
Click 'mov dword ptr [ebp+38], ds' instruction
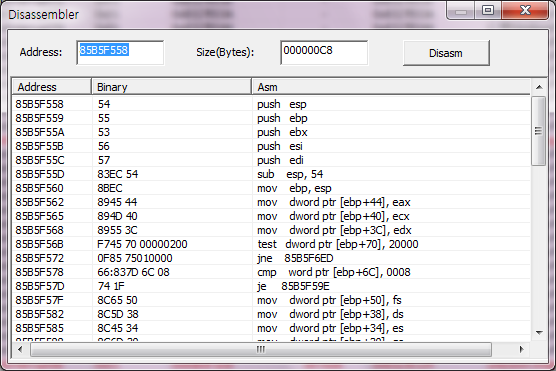330,314
